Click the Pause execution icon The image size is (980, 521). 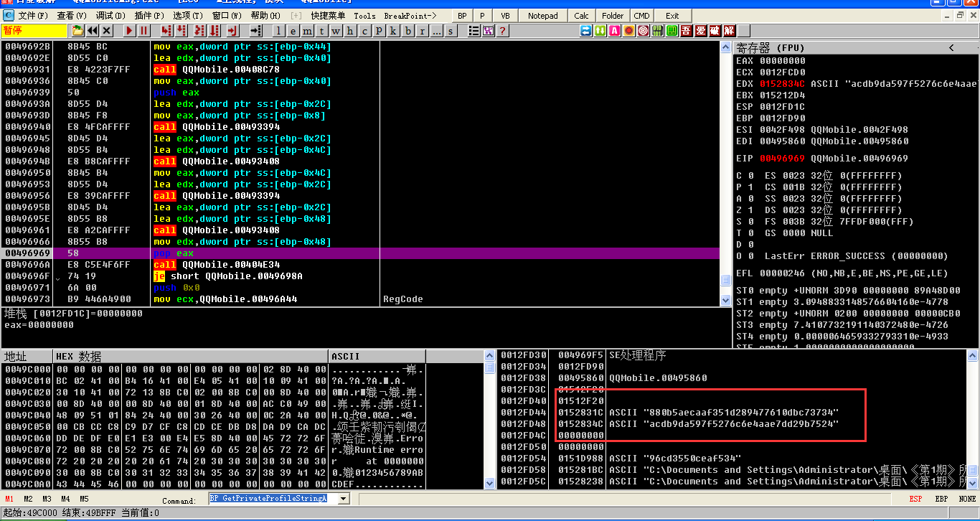tap(144, 30)
